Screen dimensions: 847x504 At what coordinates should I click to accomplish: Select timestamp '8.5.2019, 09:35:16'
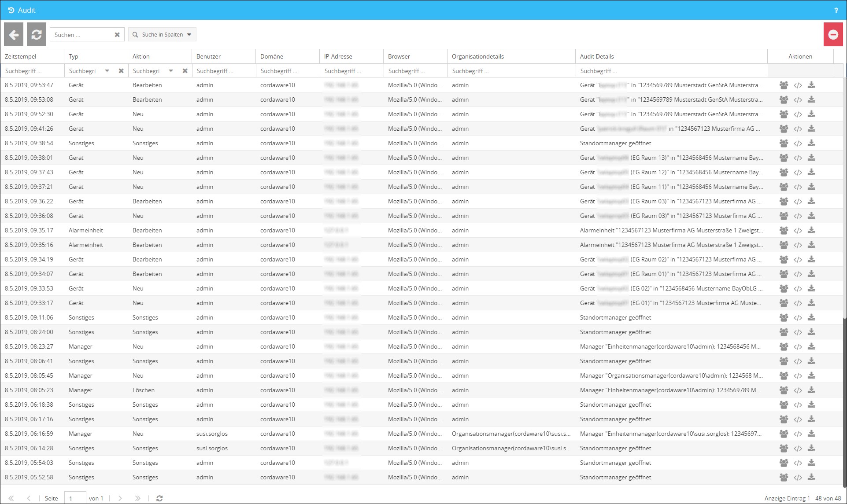coord(29,245)
